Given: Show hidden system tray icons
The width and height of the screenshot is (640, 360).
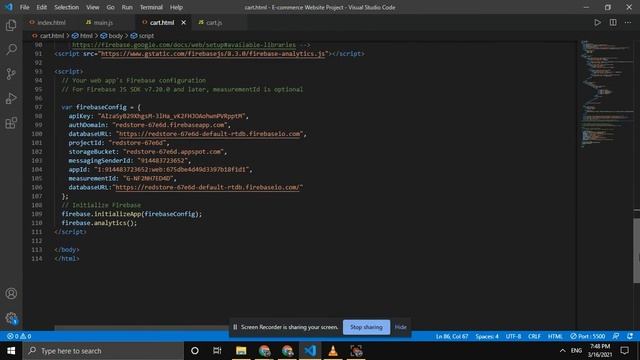Looking at the screenshot, I should pos(562,351).
